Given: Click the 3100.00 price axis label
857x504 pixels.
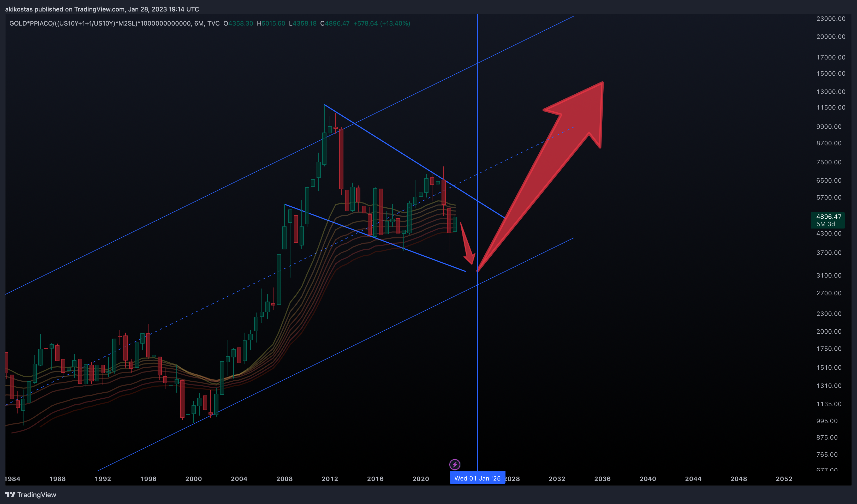Looking at the screenshot, I should click(x=829, y=276).
